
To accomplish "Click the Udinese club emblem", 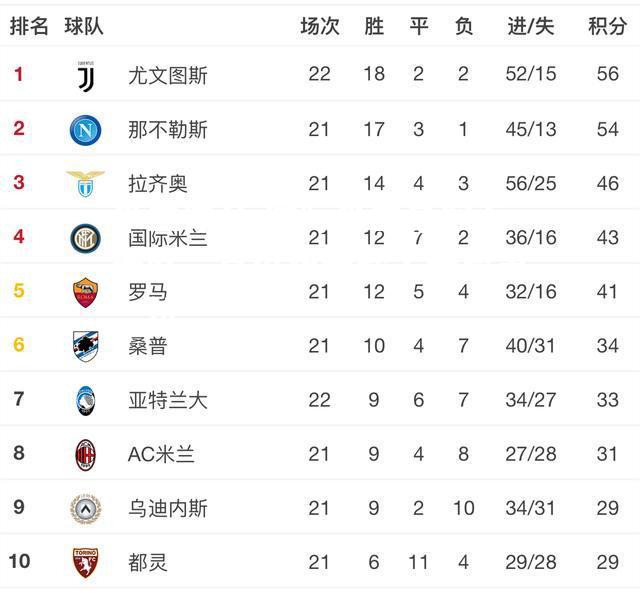I will point(85,509).
